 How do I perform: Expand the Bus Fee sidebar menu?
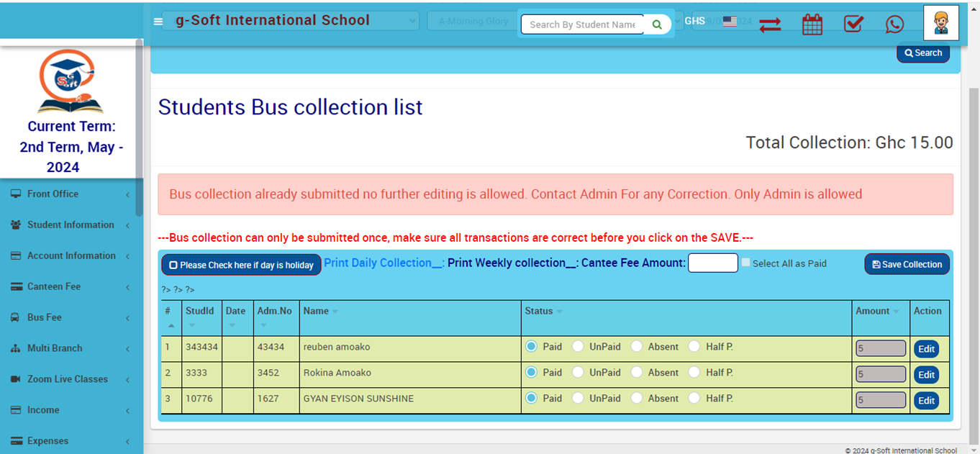click(71, 317)
